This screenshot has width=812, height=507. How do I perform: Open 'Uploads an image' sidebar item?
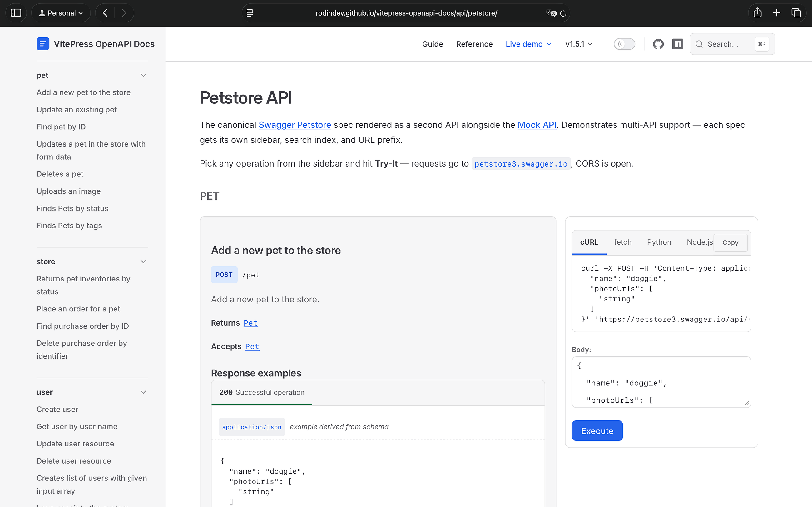(68, 191)
